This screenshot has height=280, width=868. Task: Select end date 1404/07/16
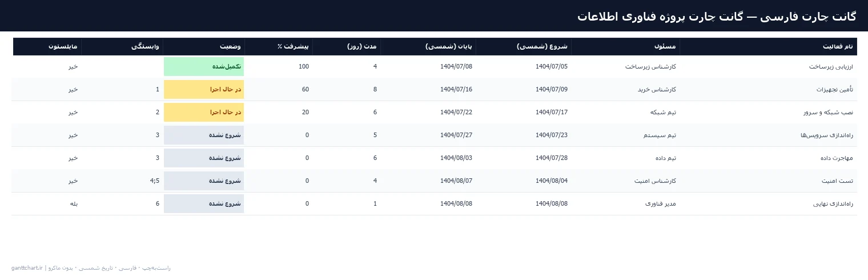point(456,90)
